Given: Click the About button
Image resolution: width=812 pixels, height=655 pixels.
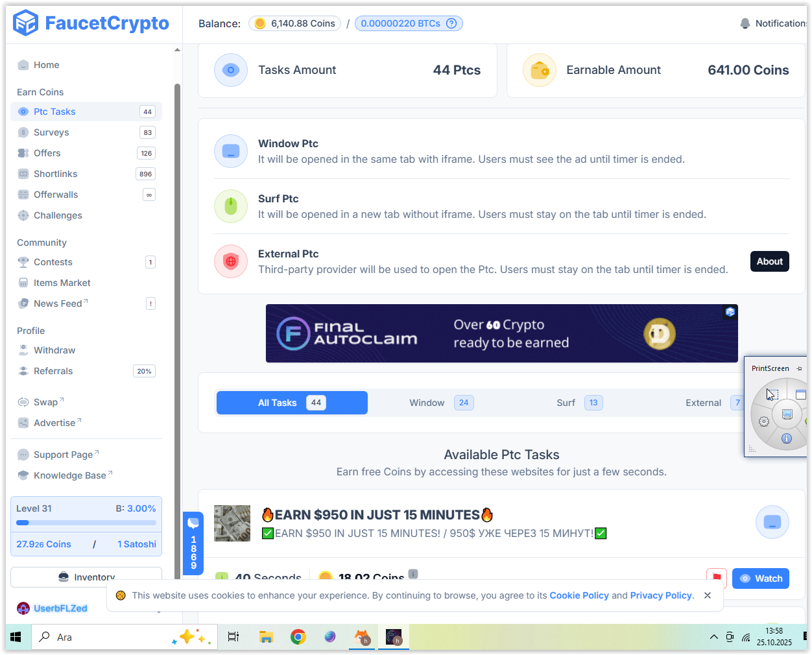Looking at the screenshot, I should click(770, 261).
